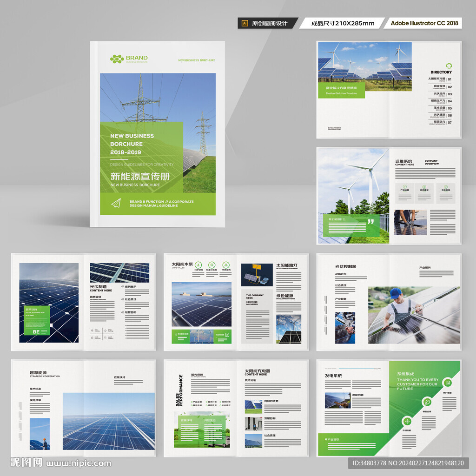
Task: Click the 光伏控制器 heading
Action: [346, 266]
